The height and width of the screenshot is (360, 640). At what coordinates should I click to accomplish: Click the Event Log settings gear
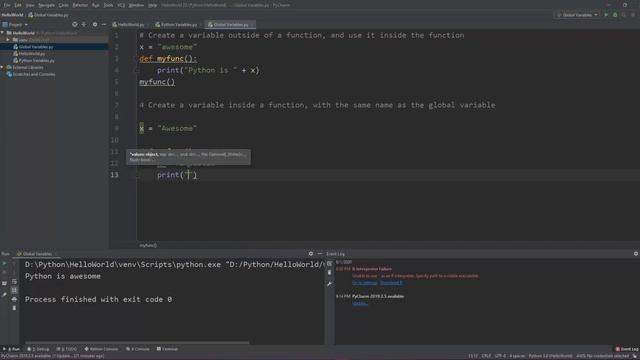(636, 254)
